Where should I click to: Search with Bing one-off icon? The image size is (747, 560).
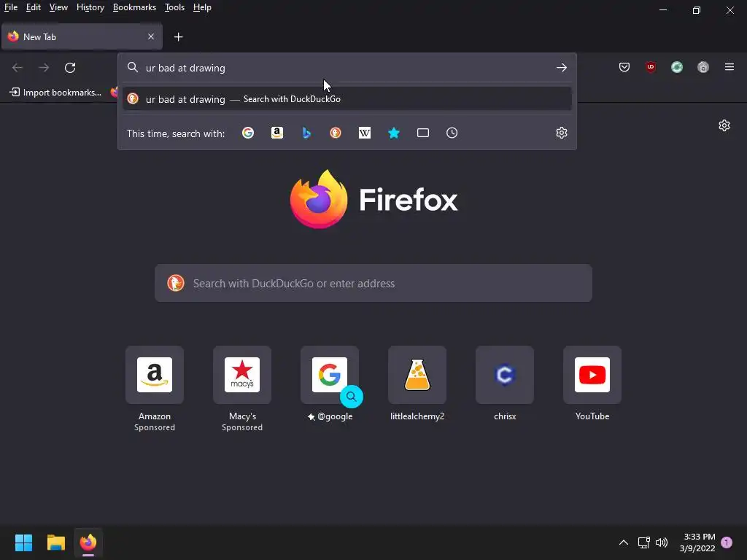(306, 133)
